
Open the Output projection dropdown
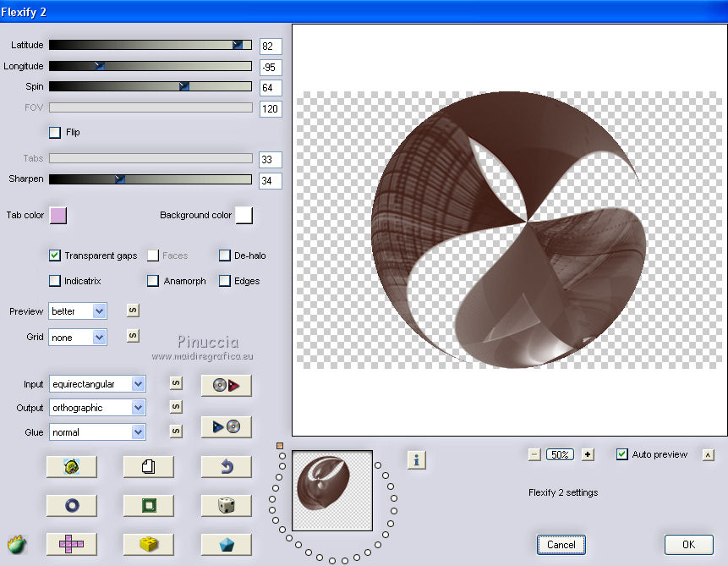(x=97, y=408)
